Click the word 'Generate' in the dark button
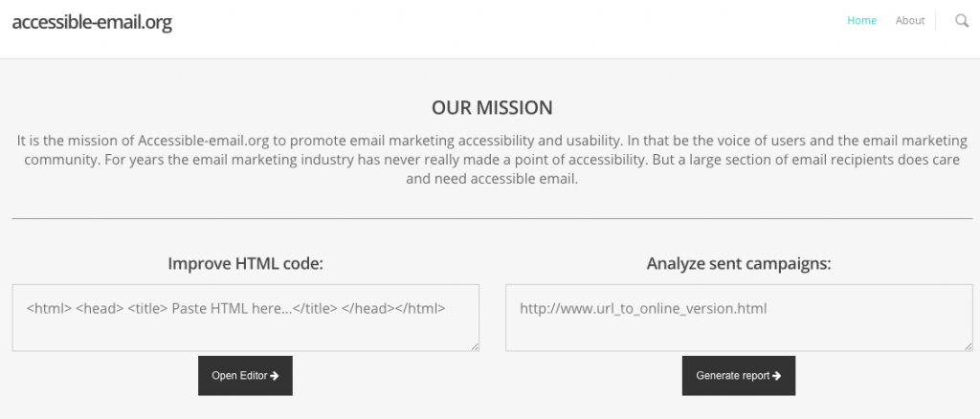Viewport: 980px width, 419px height. pyautogui.click(x=714, y=376)
